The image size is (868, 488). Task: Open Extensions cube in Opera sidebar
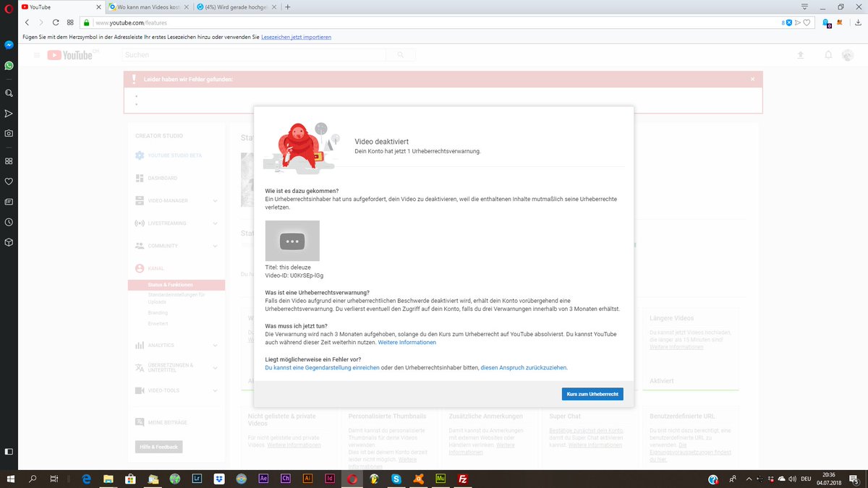[x=9, y=242]
